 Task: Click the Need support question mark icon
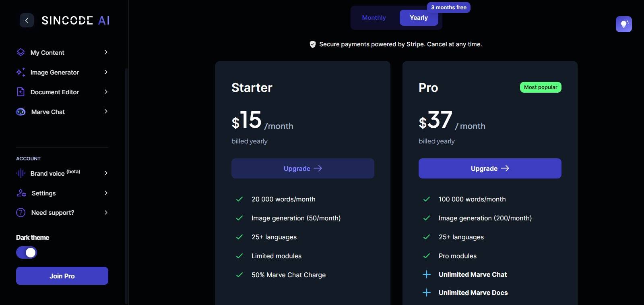tap(21, 212)
